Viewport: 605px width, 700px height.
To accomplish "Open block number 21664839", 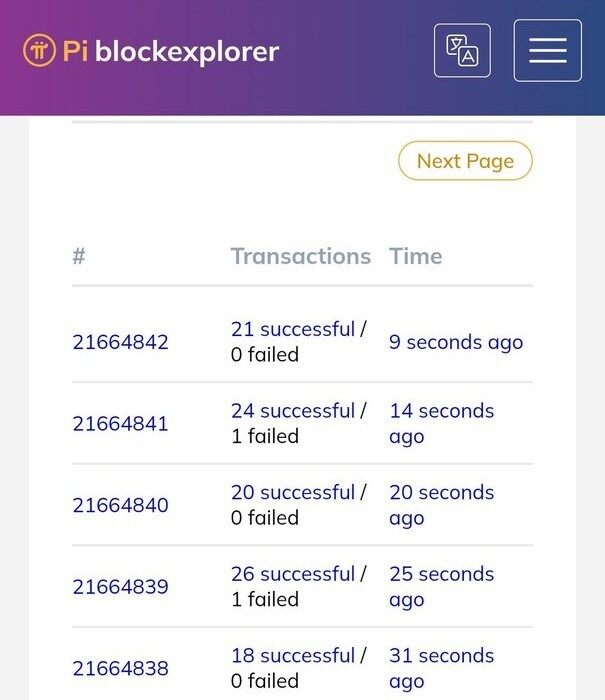I will click(120, 587).
